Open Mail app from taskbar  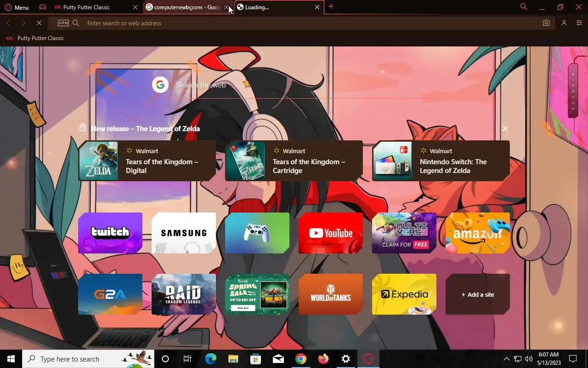(x=278, y=359)
